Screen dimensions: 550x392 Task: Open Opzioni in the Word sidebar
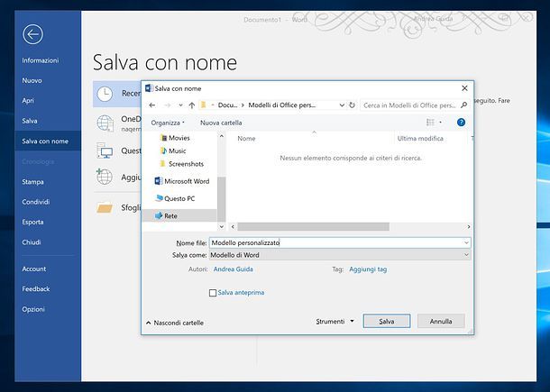click(x=33, y=309)
